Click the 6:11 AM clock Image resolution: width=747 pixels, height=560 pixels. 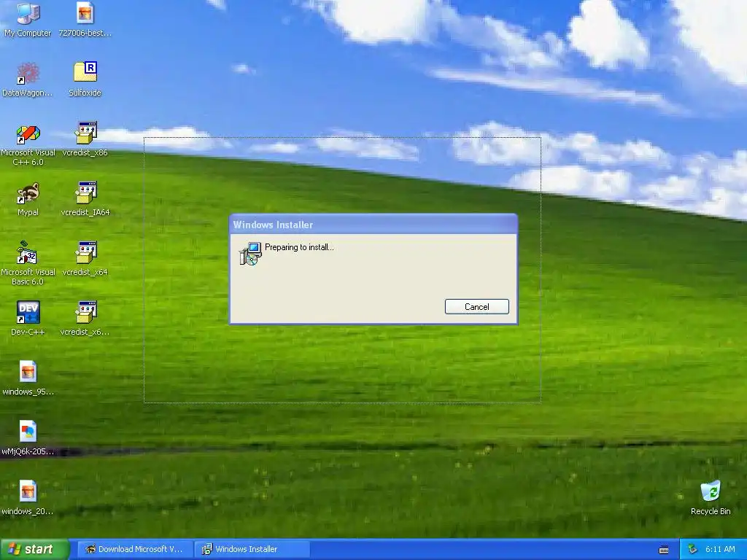[720, 549]
